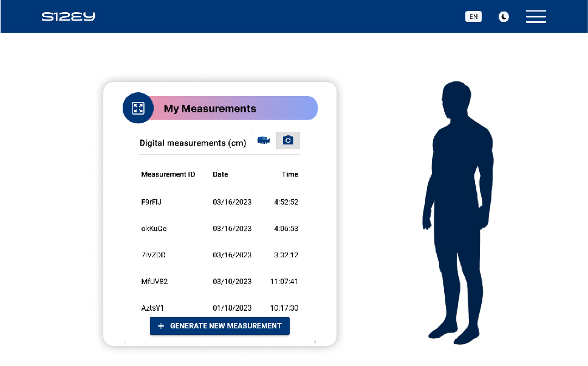Select measurement ID MfUV82
588x366 pixels.
(154, 282)
